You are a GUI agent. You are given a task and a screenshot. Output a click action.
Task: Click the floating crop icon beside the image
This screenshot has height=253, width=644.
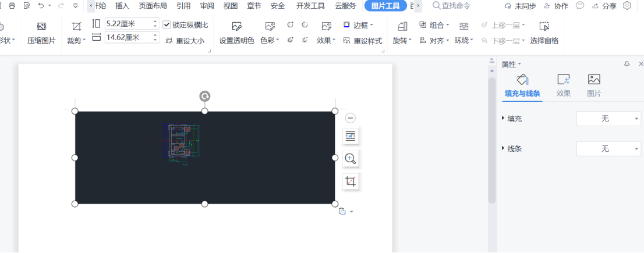point(351,181)
